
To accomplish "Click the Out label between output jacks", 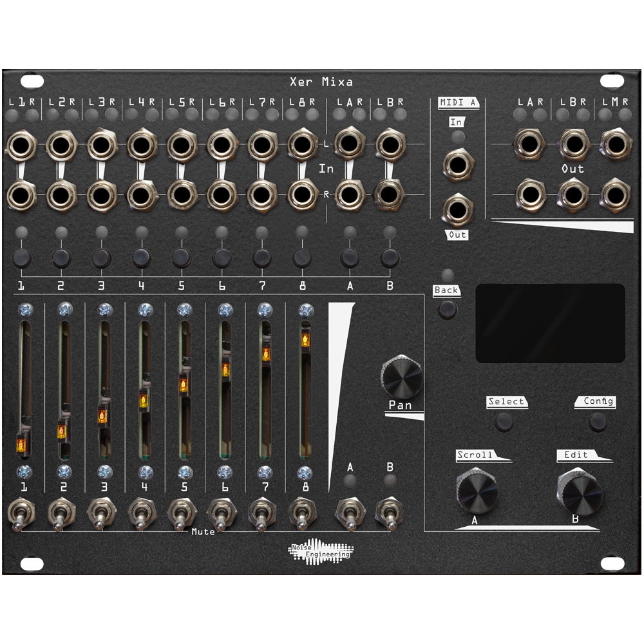I will tap(573, 169).
